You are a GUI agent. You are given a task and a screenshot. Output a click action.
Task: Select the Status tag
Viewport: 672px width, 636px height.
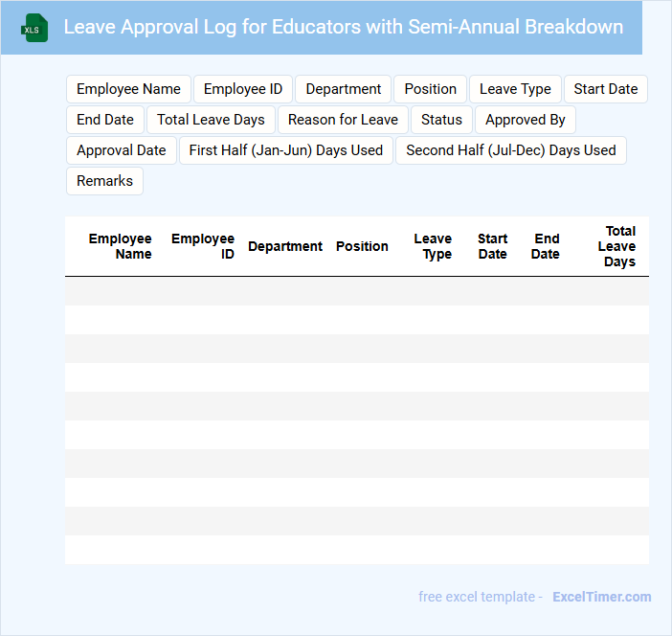point(441,120)
